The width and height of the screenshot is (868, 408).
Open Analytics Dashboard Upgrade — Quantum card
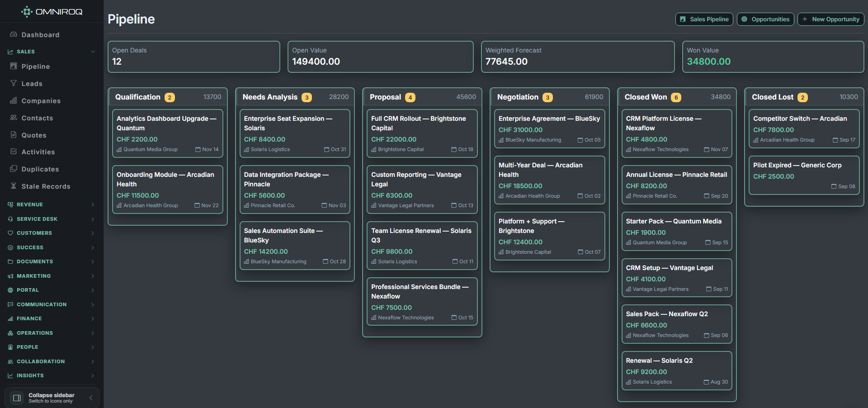[x=167, y=133]
